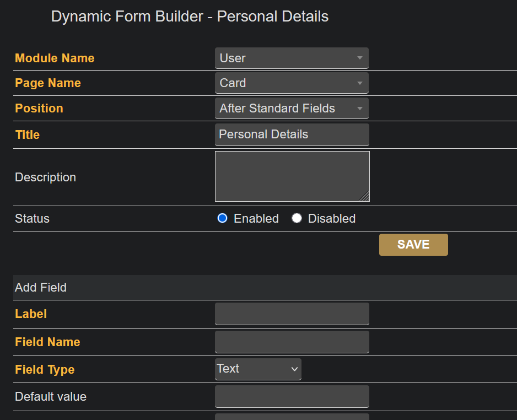Open the Field Type select menu

pyautogui.click(x=258, y=369)
